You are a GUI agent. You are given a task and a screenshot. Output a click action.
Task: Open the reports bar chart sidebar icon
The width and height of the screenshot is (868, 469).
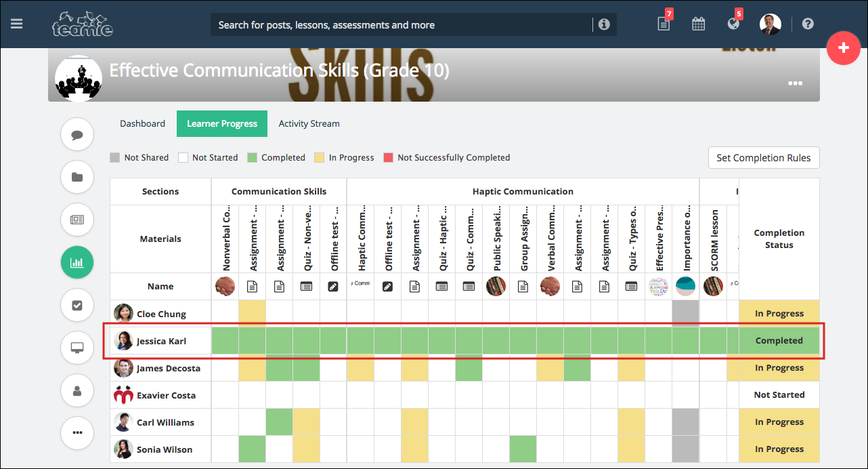(77, 262)
